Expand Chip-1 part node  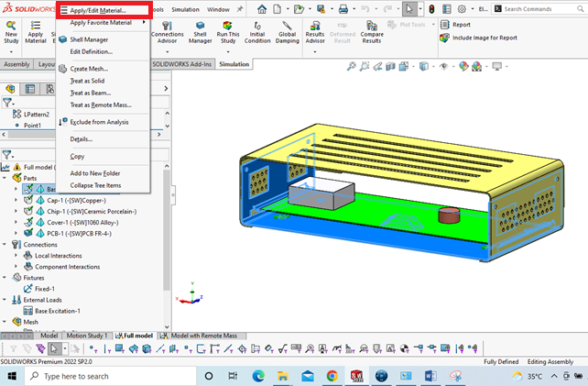[16, 212]
